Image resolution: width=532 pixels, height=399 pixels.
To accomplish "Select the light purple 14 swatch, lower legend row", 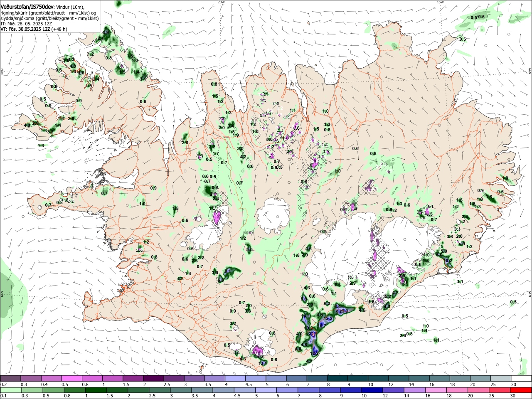I will point(415,390).
